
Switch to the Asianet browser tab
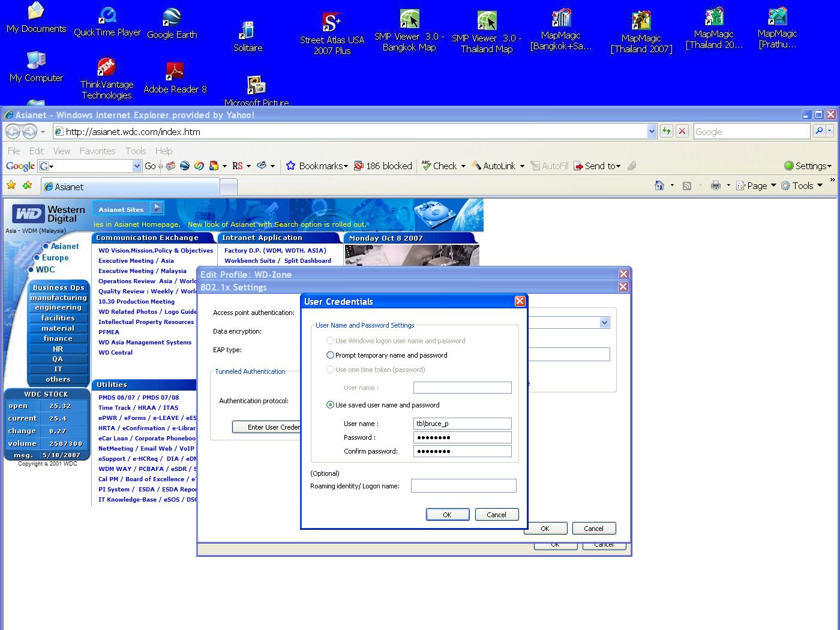130,187
